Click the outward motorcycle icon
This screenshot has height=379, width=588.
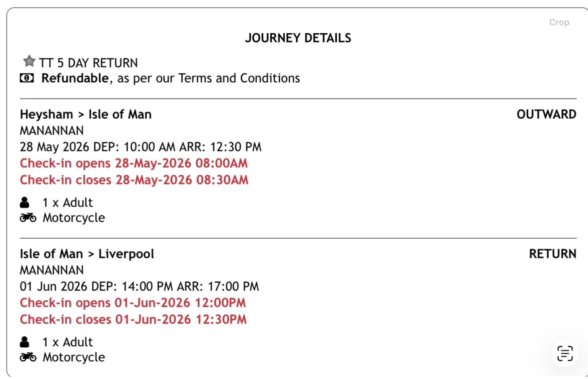click(x=28, y=218)
